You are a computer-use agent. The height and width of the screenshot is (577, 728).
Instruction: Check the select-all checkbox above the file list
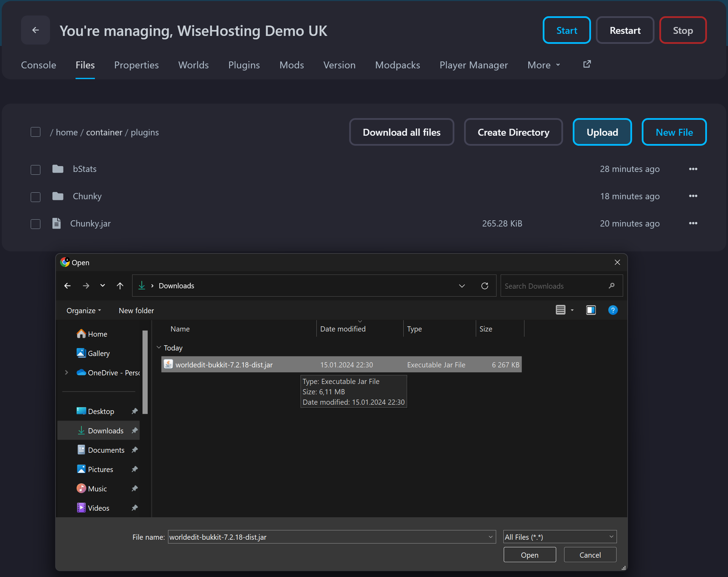[x=36, y=132]
